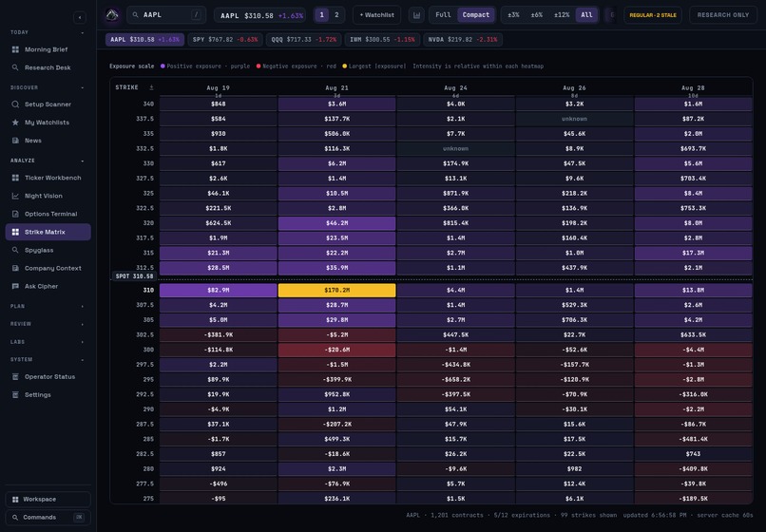
Task: Click the STRIKE column sort arrow
Action: point(151,87)
